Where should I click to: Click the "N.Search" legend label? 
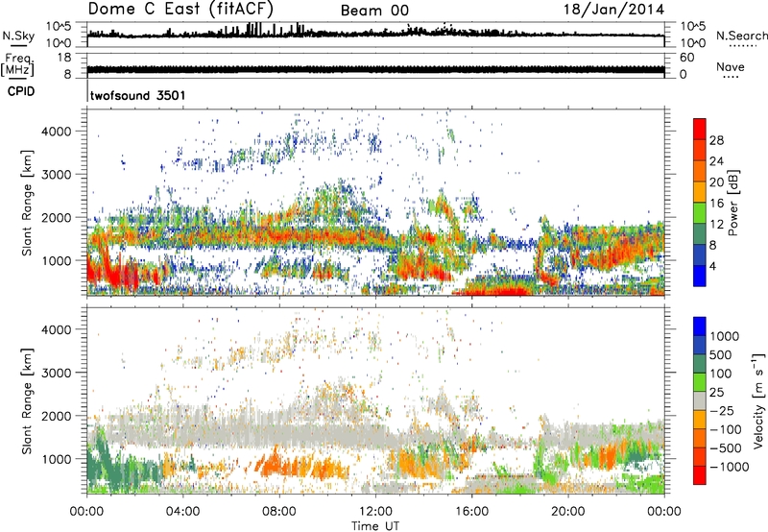tap(741, 36)
